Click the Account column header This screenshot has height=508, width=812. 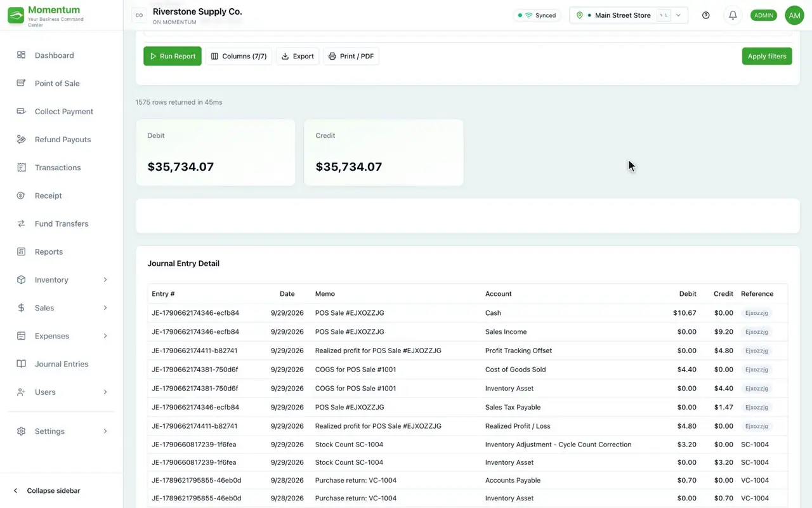499,294
